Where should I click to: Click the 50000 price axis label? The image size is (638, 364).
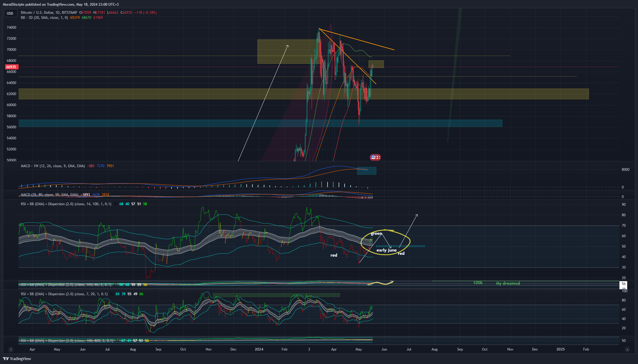[x=11, y=160]
